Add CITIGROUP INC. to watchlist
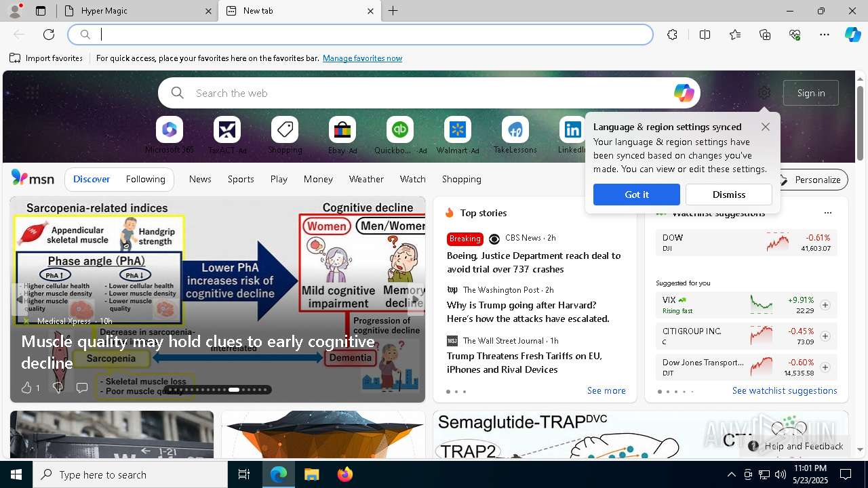 (825, 336)
